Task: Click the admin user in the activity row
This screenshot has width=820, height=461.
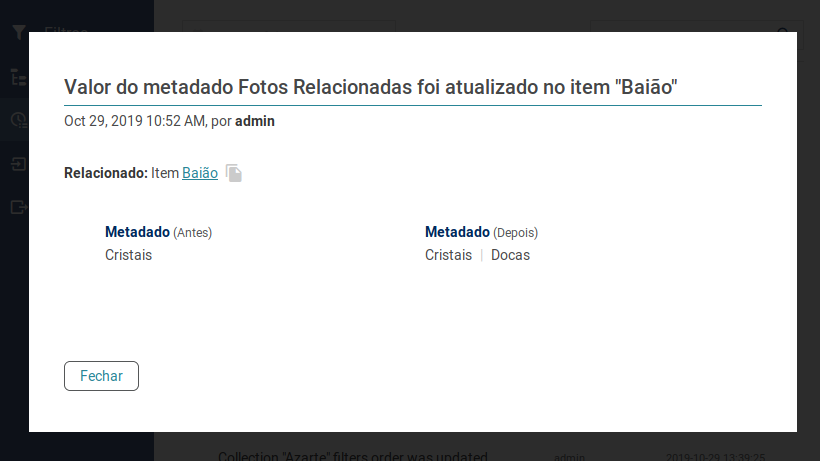Action: 570,457
